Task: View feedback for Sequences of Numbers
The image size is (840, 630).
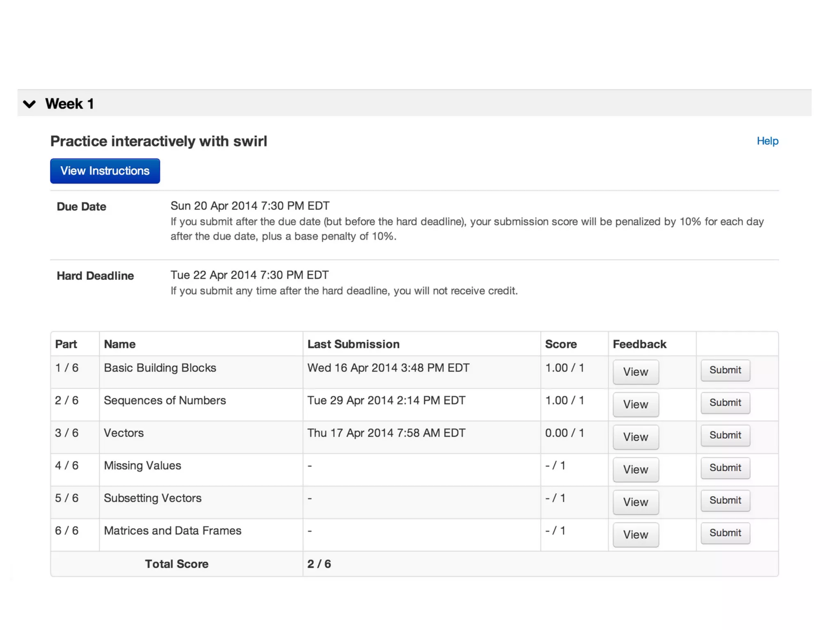Action: click(x=635, y=404)
